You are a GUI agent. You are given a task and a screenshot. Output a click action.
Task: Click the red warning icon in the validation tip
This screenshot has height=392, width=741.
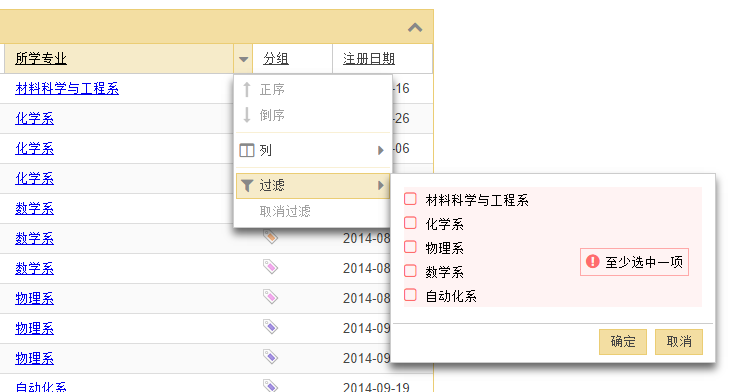[592, 261]
